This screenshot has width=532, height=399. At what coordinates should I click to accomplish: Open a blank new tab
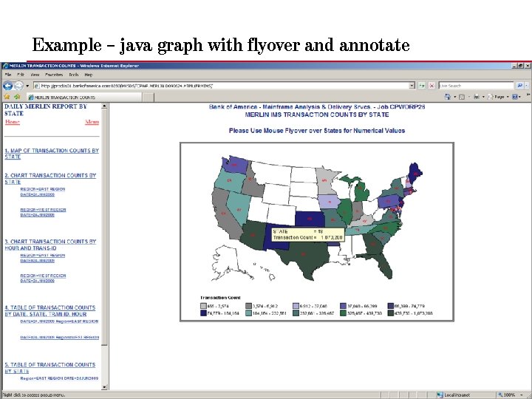[x=148, y=98]
